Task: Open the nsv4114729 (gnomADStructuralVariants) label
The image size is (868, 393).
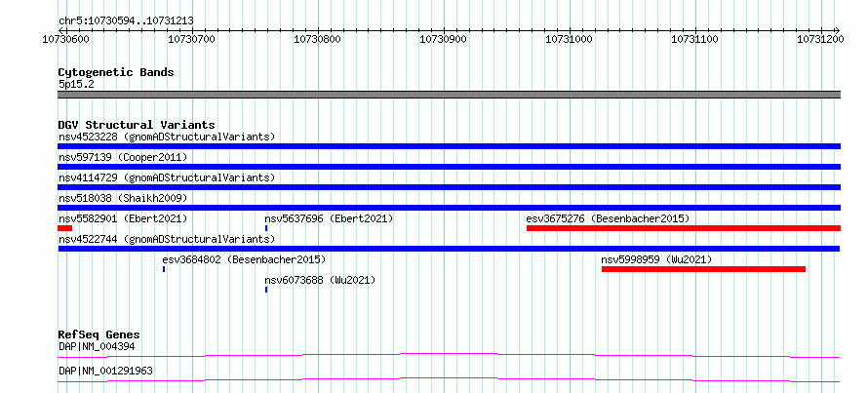Action: point(167,177)
